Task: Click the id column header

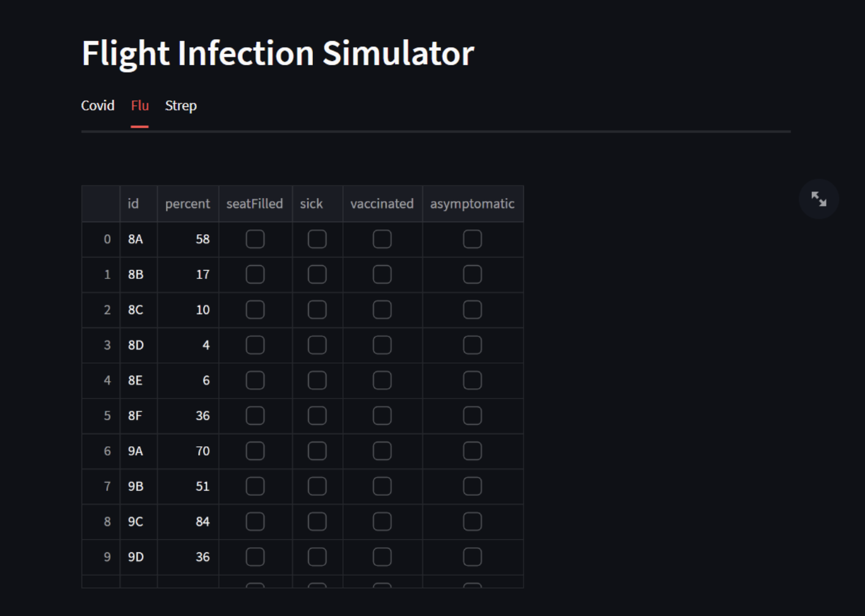Action: click(x=133, y=204)
